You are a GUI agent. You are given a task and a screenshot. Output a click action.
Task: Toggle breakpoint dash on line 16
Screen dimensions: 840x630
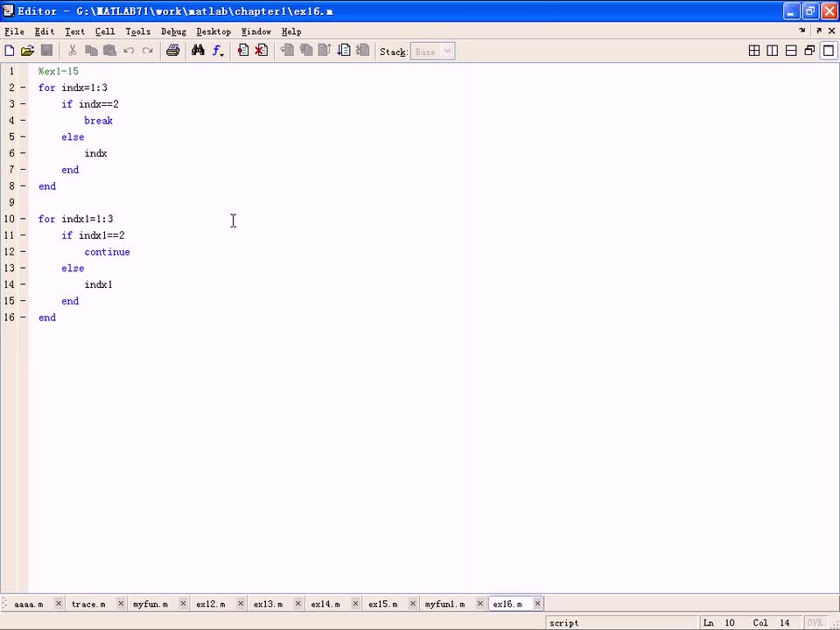point(23,317)
